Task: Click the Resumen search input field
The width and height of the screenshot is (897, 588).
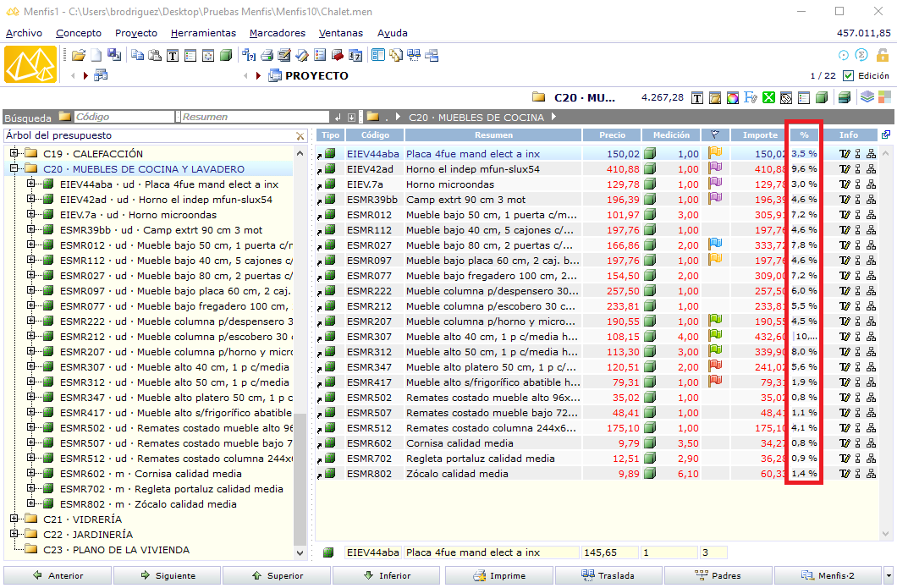Action: tap(256, 117)
